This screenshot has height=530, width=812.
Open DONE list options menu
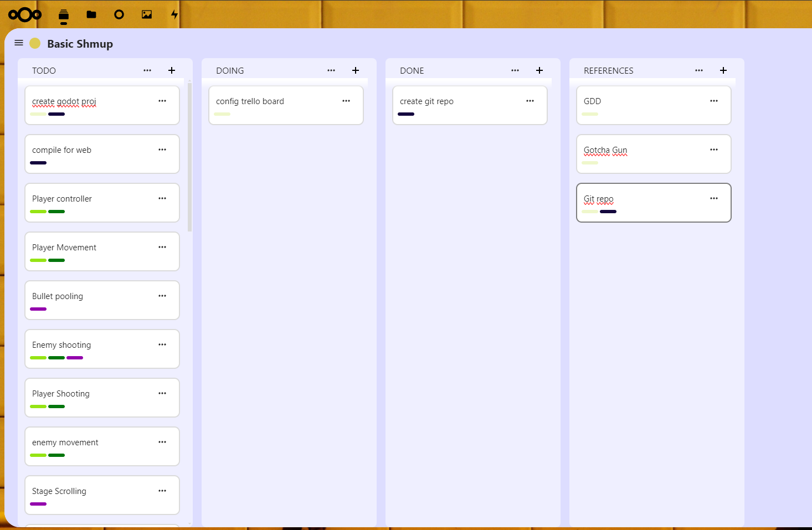click(515, 70)
